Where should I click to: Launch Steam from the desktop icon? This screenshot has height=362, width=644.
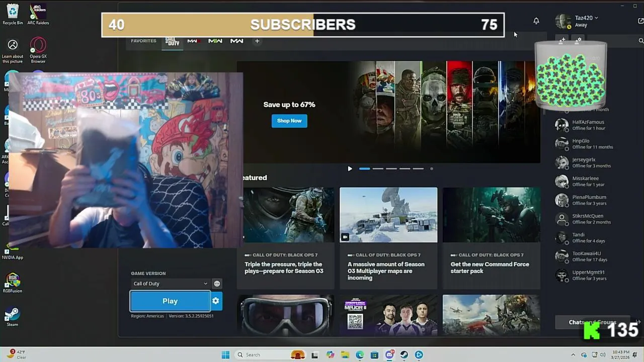pyautogui.click(x=13, y=317)
